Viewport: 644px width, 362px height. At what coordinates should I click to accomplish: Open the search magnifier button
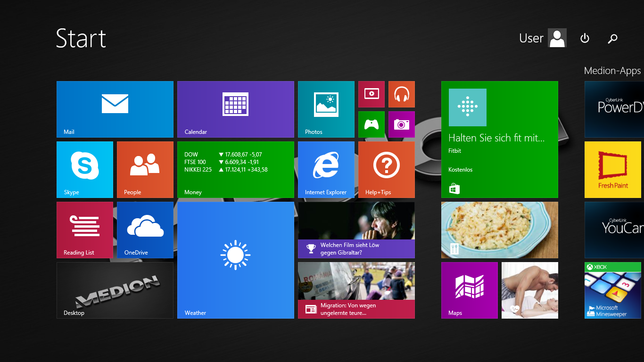612,39
